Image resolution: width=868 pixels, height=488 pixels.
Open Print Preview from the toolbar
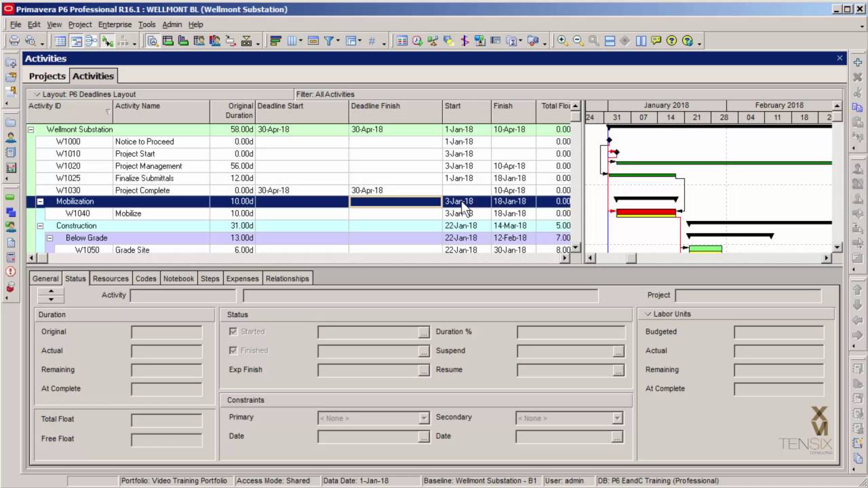[30, 41]
